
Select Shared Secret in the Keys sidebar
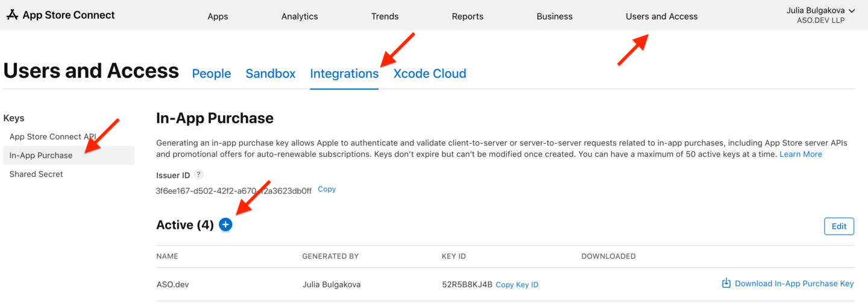[36, 174]
